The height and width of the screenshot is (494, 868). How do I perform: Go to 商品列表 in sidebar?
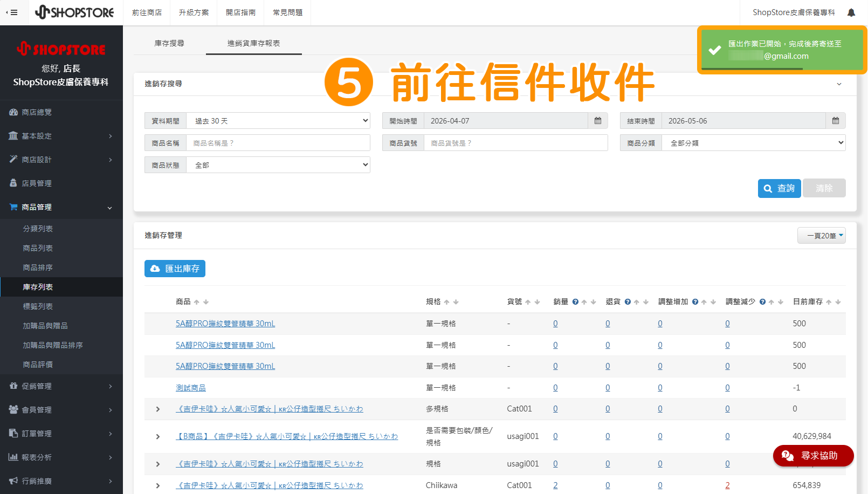tap(38, 248)
